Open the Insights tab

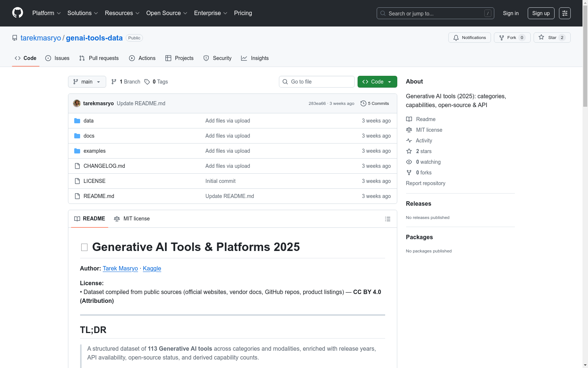255,58
